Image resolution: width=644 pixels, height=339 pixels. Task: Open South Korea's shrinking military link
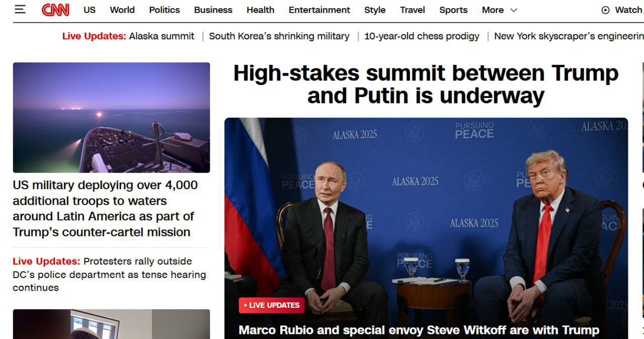pos(279,36)
